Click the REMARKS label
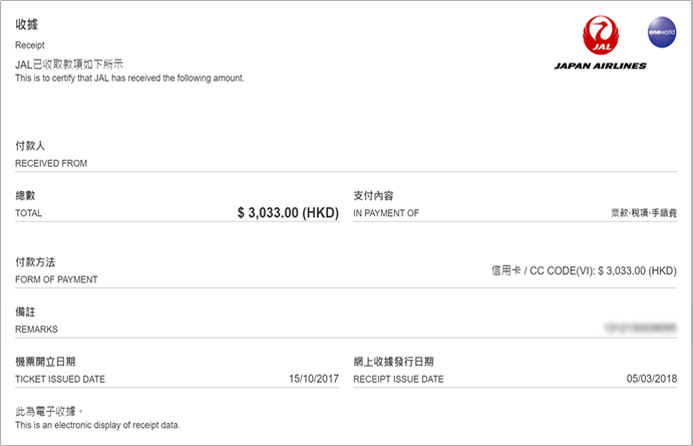 coord(37,329)
